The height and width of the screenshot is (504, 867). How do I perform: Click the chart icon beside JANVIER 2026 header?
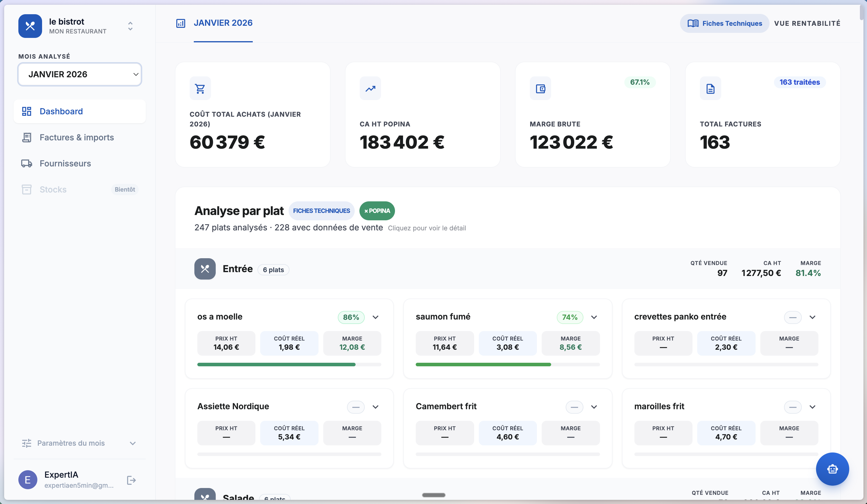181,23
